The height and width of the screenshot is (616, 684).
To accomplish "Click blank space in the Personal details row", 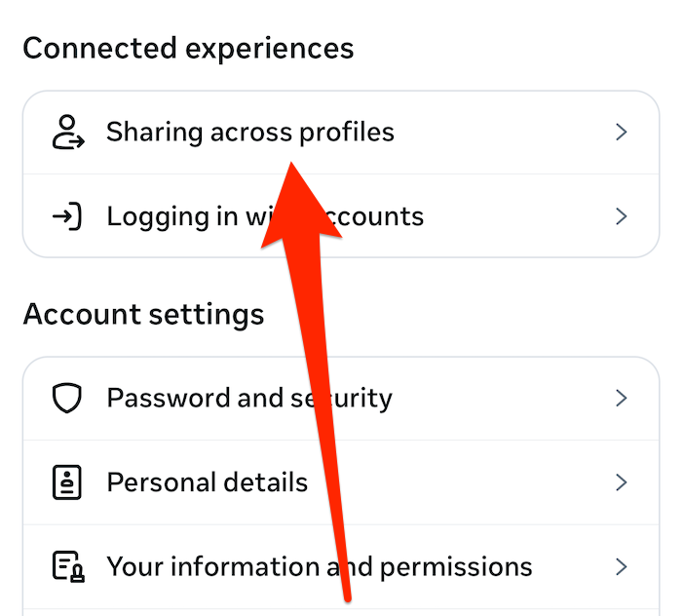I will tap(468, 482).
